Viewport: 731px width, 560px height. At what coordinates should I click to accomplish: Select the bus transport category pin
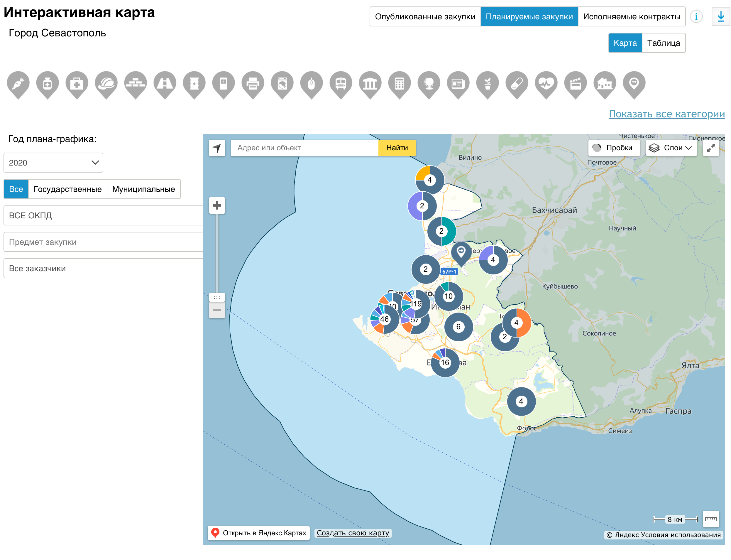click(x=341, y=83)
